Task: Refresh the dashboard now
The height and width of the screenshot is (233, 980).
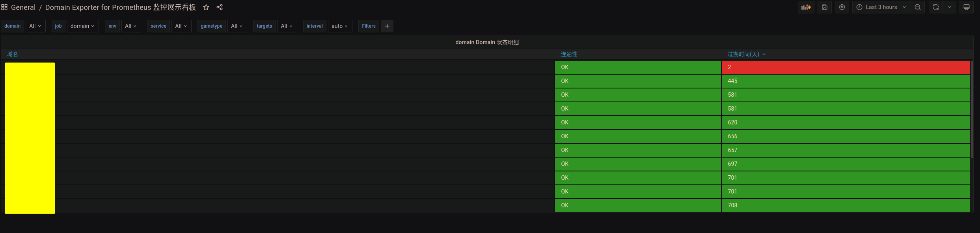Action: point(935,7)
